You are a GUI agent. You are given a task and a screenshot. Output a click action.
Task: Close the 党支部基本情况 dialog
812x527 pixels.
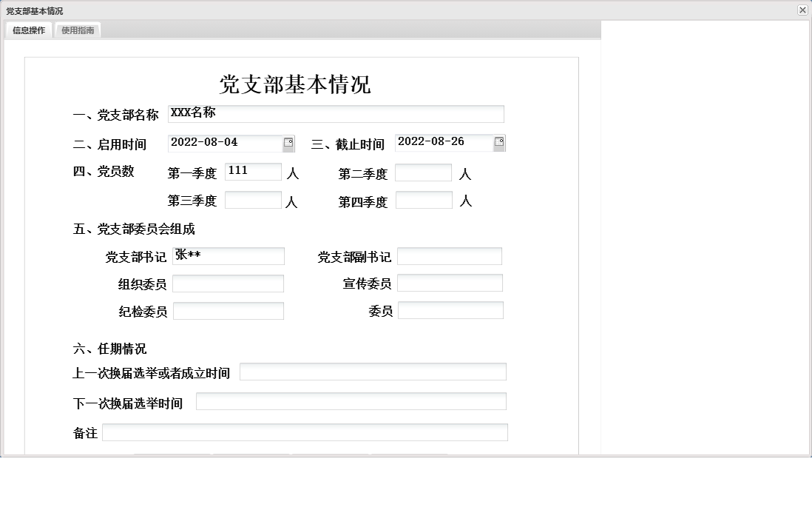coord(803,10)
